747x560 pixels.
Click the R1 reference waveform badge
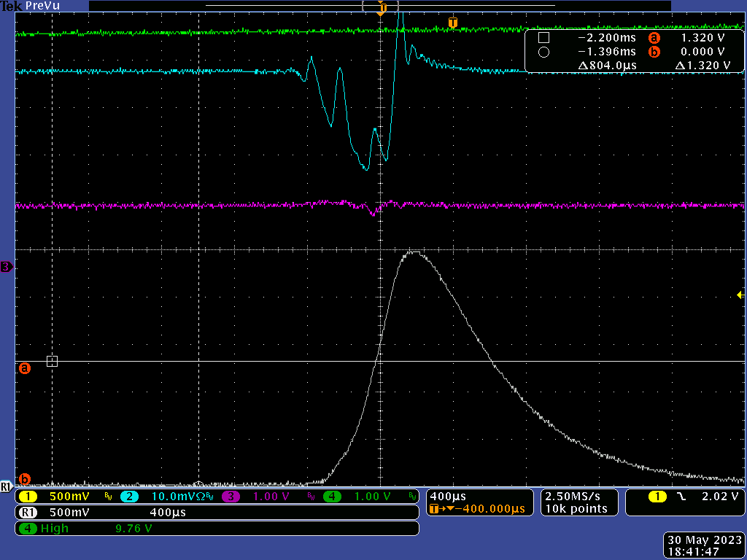[28, 513]
